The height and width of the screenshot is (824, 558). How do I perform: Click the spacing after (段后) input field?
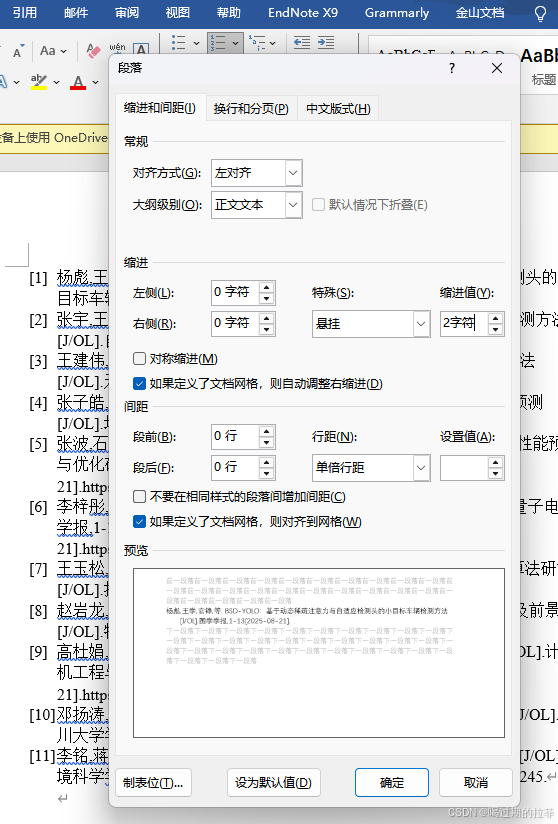pyautogui.click(x=235, y=467)
